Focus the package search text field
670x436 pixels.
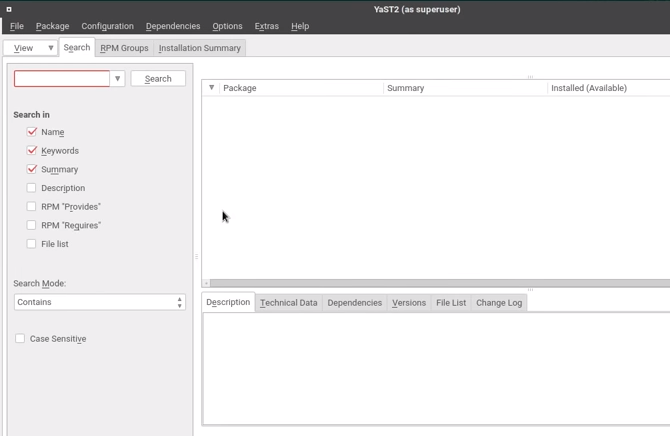[x=62, y=79]
